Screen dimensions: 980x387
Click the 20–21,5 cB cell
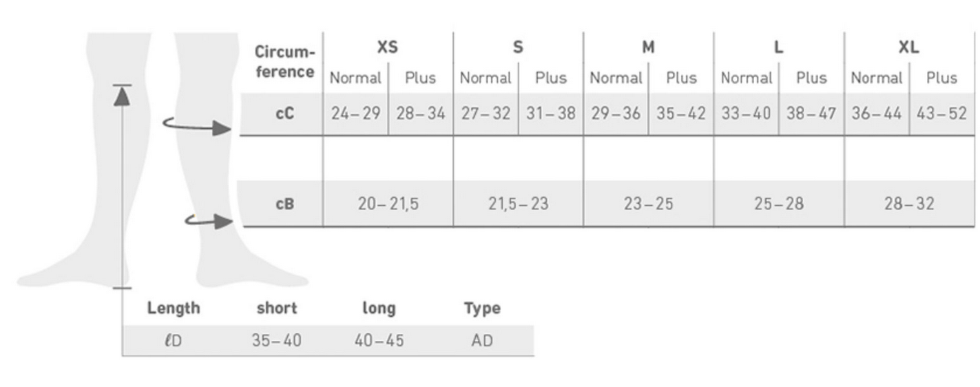point(388,204)
